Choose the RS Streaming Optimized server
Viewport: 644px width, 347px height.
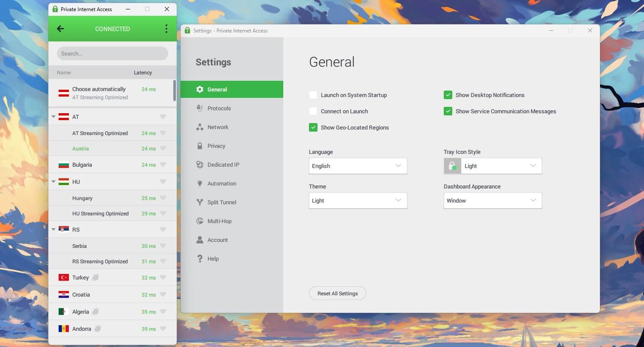pos(112,261)
